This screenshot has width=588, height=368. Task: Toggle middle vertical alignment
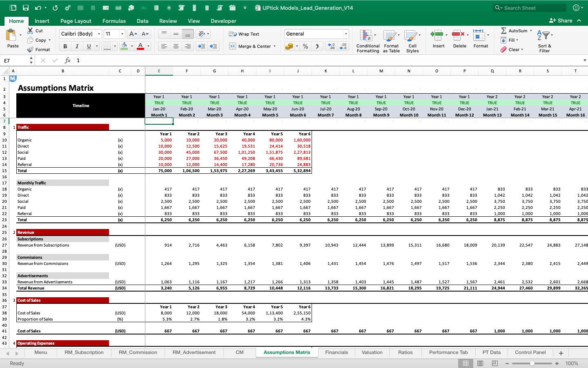click(x=176, y=34)
